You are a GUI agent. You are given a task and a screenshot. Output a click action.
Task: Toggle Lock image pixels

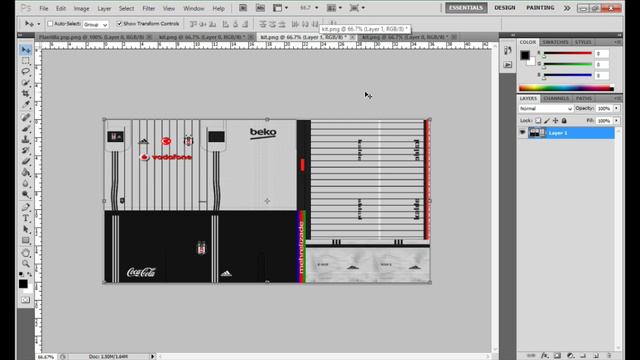[547, 120]
